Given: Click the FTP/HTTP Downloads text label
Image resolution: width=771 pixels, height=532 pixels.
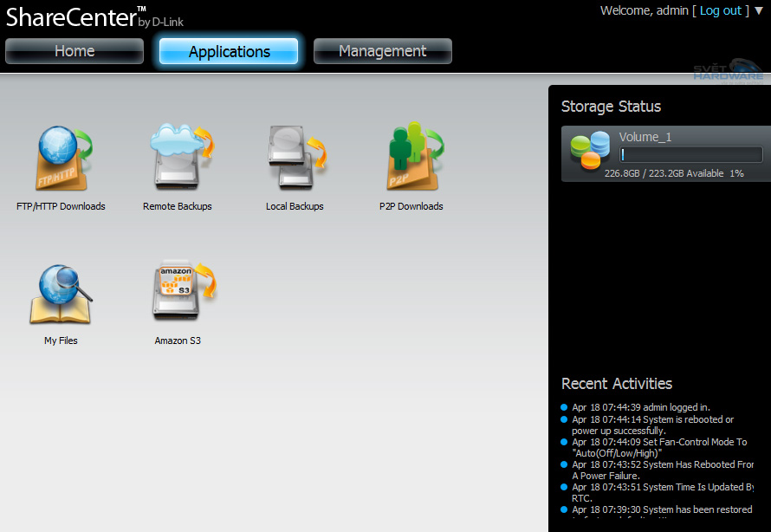Looking at the screenshot, I should pos(61,206).
